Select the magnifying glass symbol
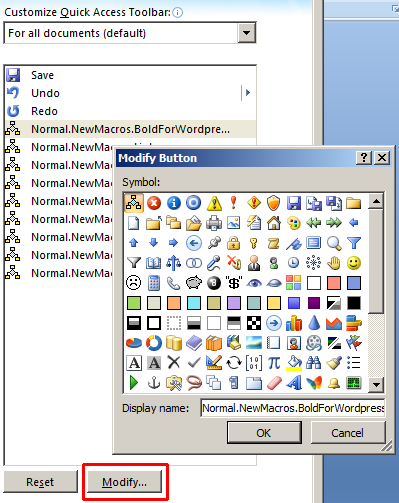The height and width of the screenshot is (503, 399). (x=334, y=243)
